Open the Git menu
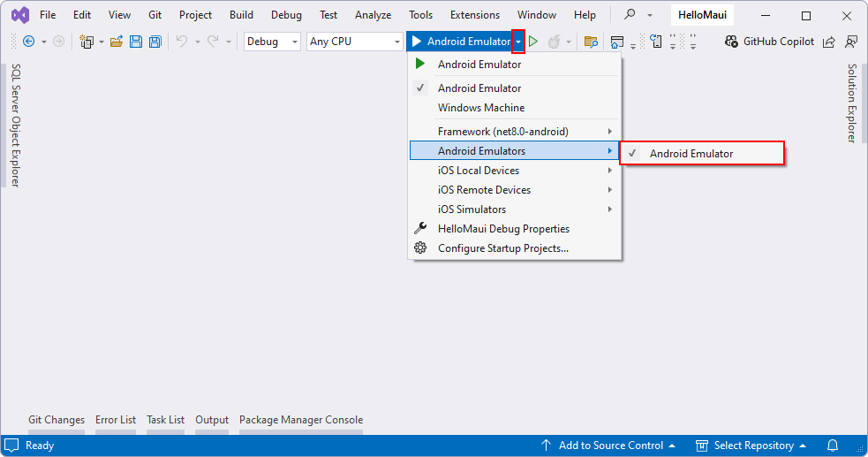868x457 pixels. 155,15
